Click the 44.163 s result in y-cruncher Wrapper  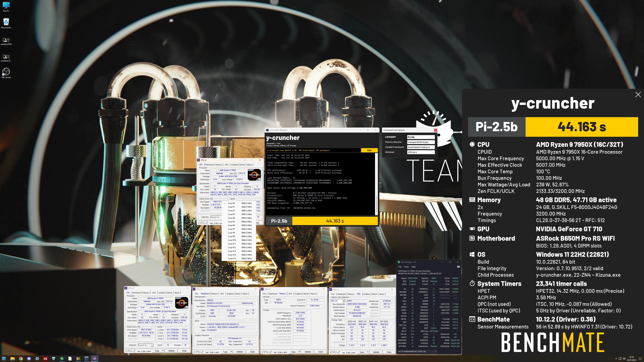335,221
